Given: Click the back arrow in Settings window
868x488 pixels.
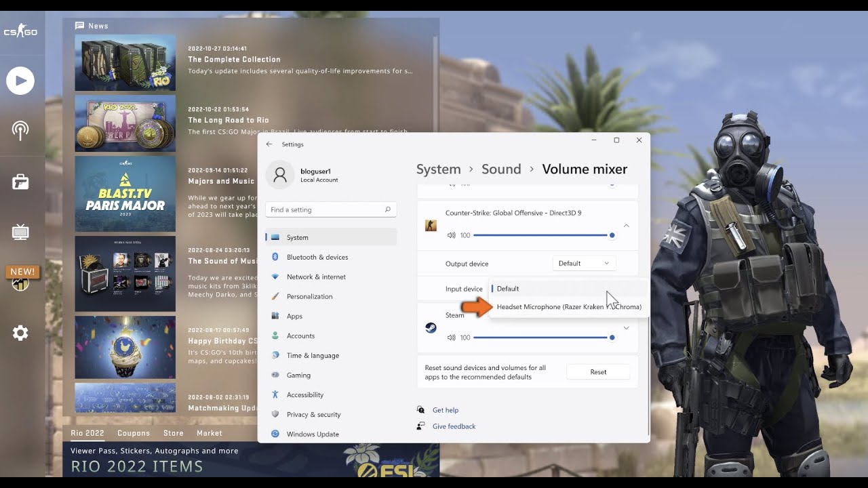Looking at the screenshot, I should (269, 144).
